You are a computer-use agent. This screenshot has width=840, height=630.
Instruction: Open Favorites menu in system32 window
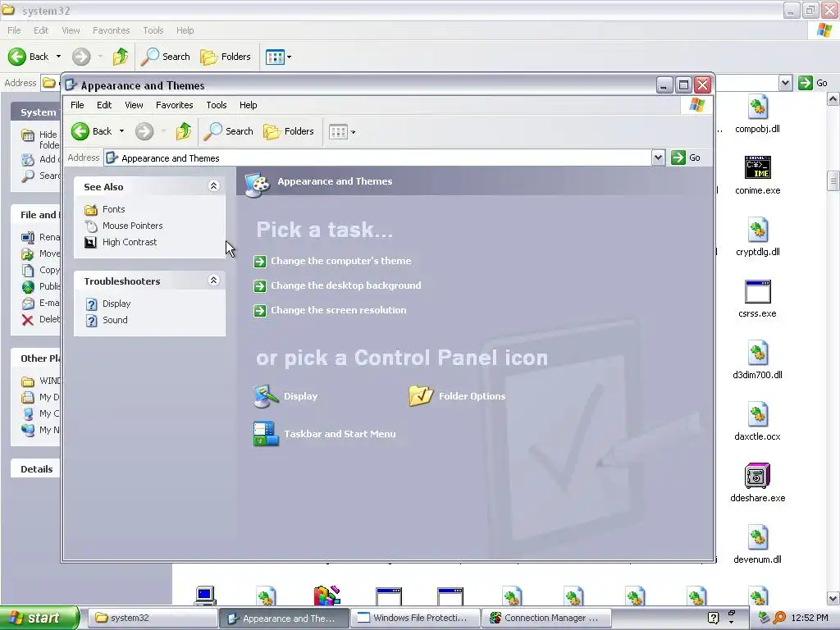pyautogui.click(x=111, y=30)
